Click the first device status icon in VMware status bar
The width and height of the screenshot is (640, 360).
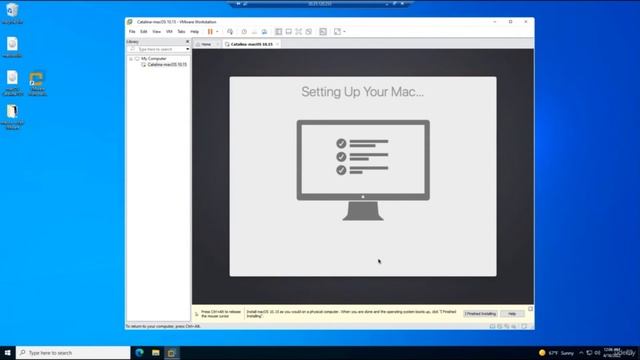tap(492, 326)
